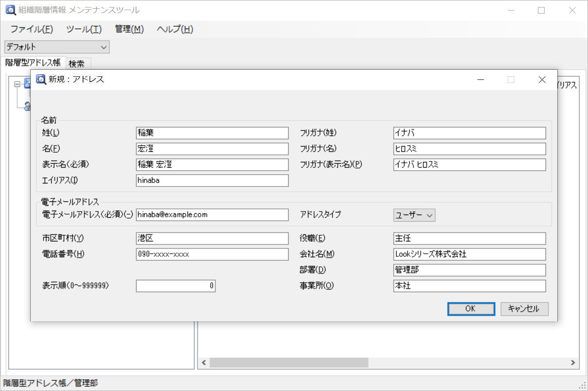Cancel the dialog with the キャンセル button
Screen dimensions: 588x391
point(524,308)
